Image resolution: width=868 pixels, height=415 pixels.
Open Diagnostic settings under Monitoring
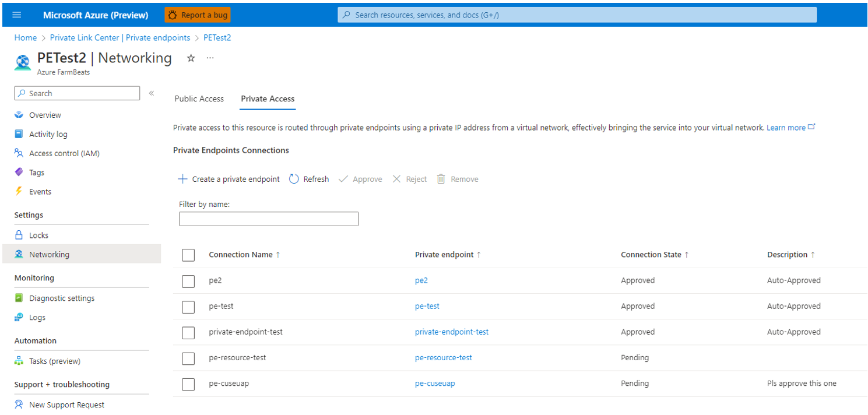click(61, 298)
